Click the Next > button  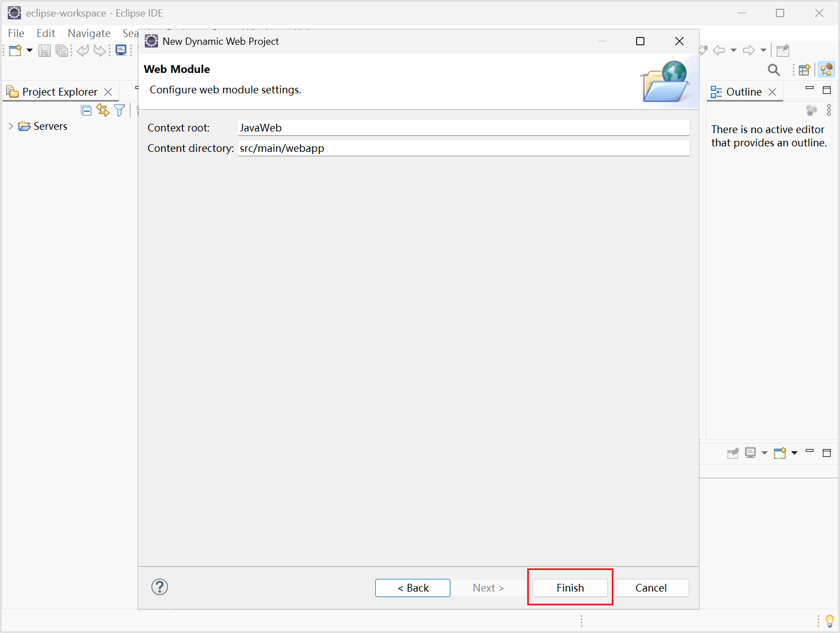click(x=489, y=588)
